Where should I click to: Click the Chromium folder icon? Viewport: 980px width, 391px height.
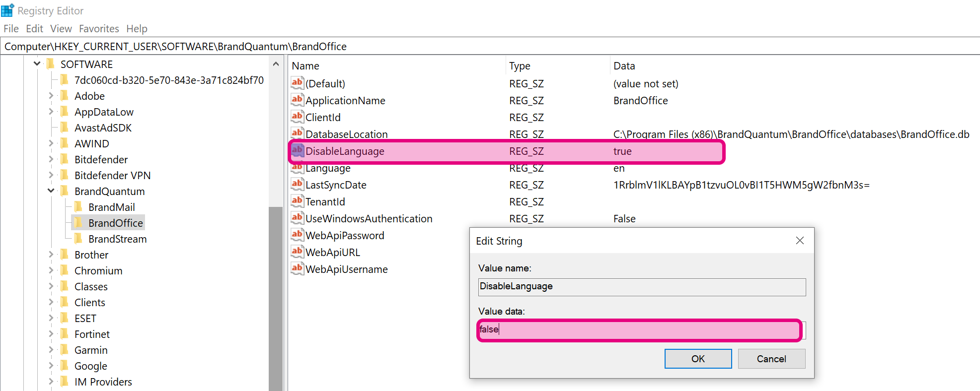pos(64,270)
